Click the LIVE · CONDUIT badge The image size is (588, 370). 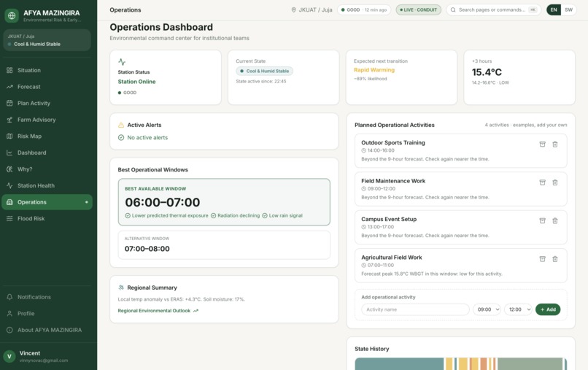[419, 9]
